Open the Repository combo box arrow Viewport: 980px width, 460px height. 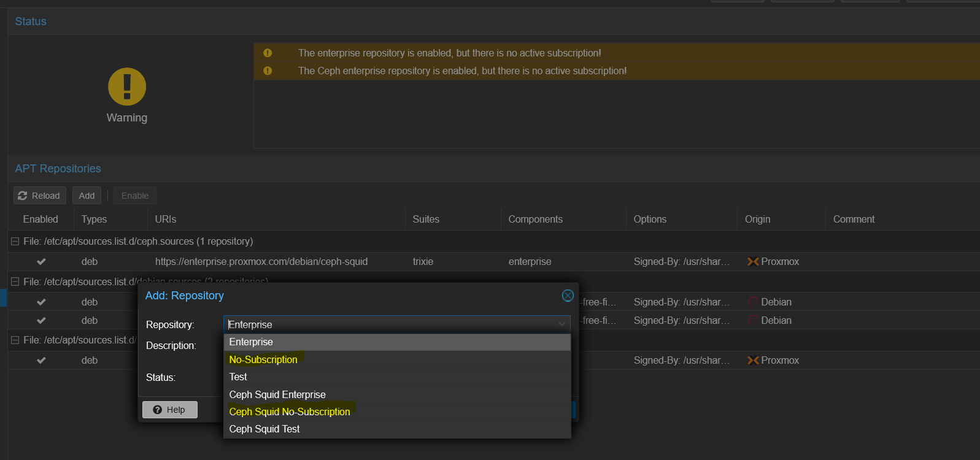(562, 324)
